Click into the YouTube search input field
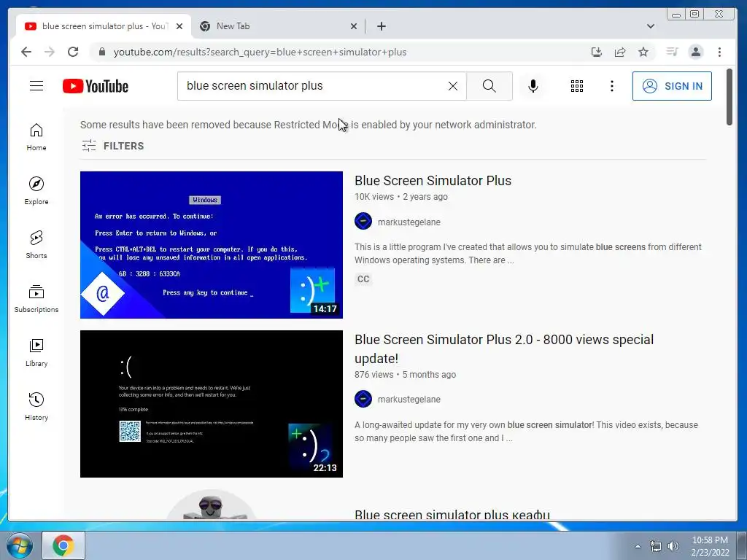This screenshot has width=747, height=560. tap(314, 86)
